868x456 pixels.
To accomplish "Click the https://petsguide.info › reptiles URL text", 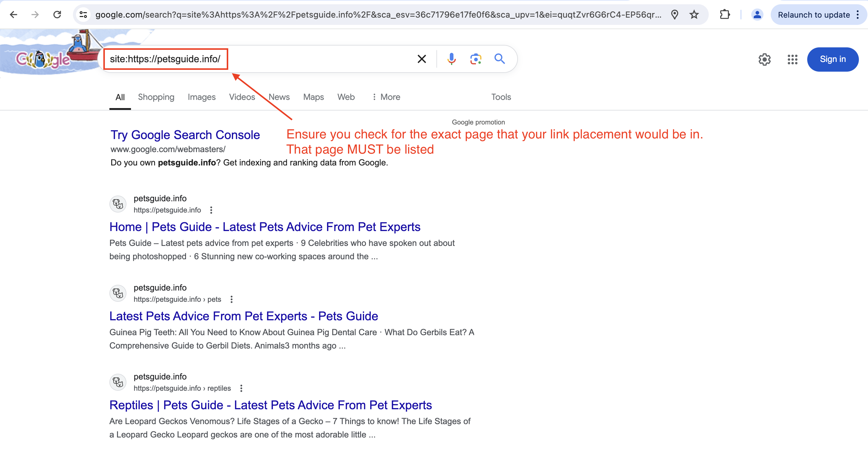I will (x=182, y=388).
